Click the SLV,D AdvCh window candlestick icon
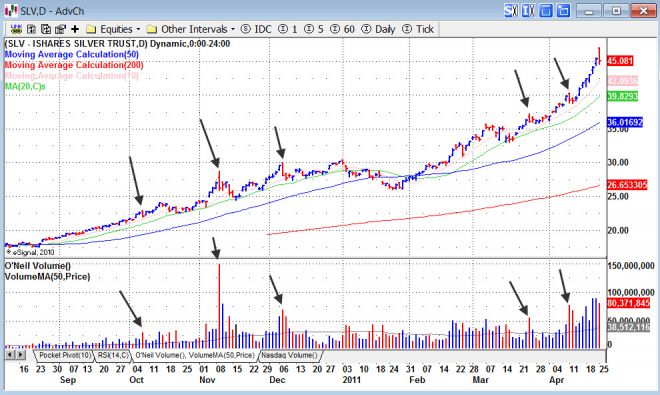This screenshot has height=395, width=660. click(11, 10)
